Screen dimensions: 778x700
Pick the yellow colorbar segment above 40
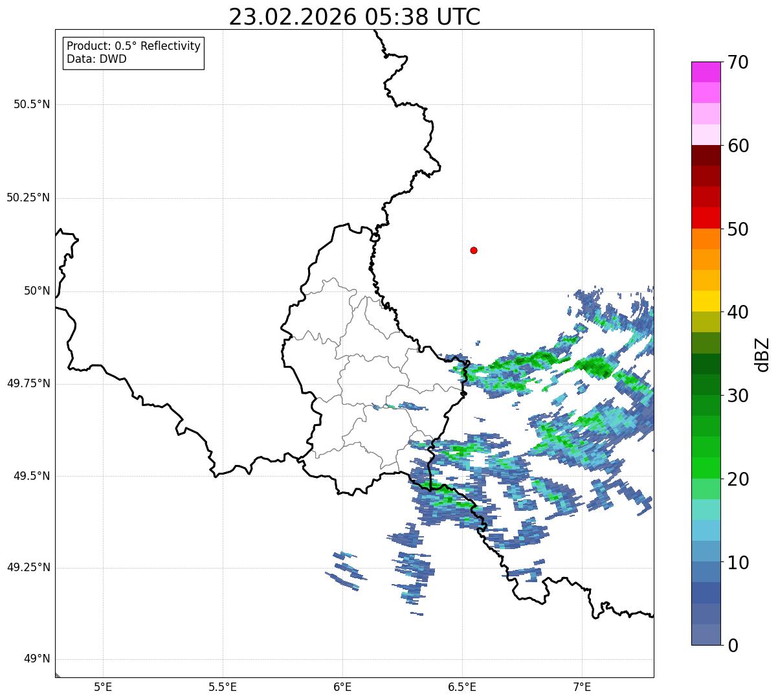(706, 301)
